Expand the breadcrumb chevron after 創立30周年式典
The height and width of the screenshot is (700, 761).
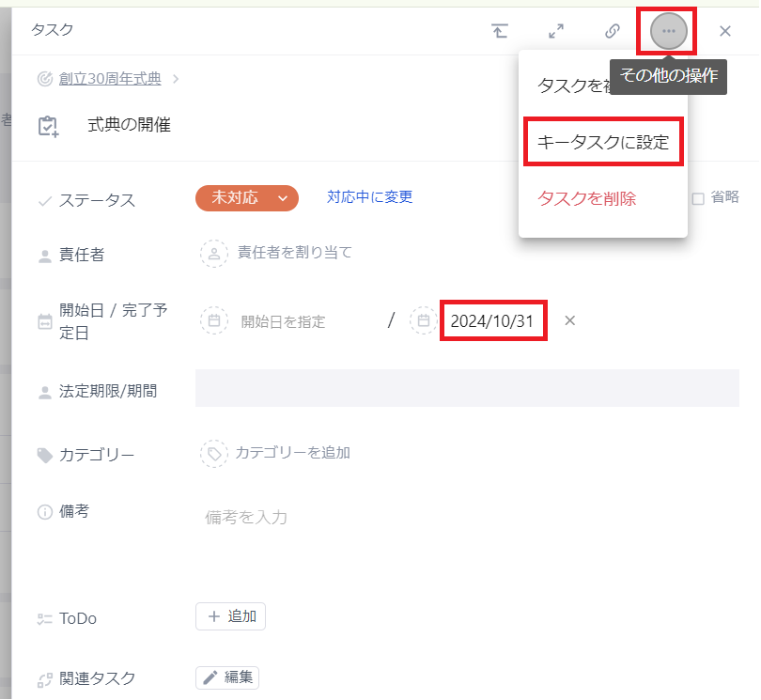[176, 79]
